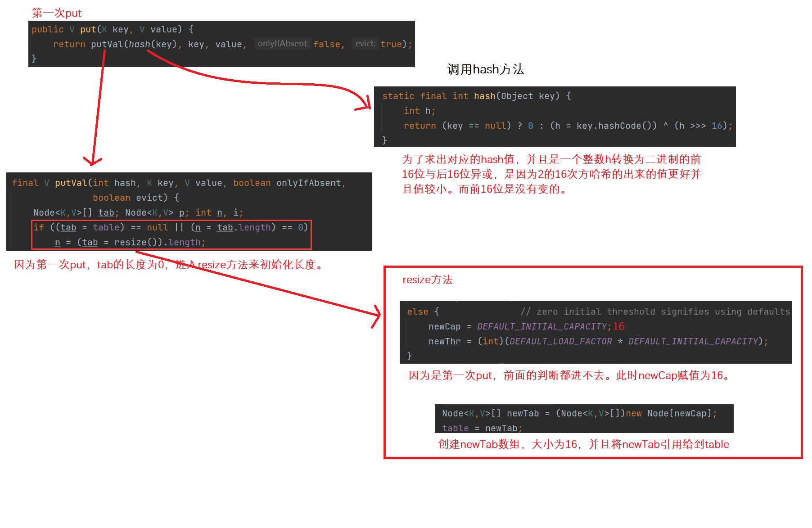Select 'static final int hash(Object key)' line
812x528 pixels.
point(476,96)
